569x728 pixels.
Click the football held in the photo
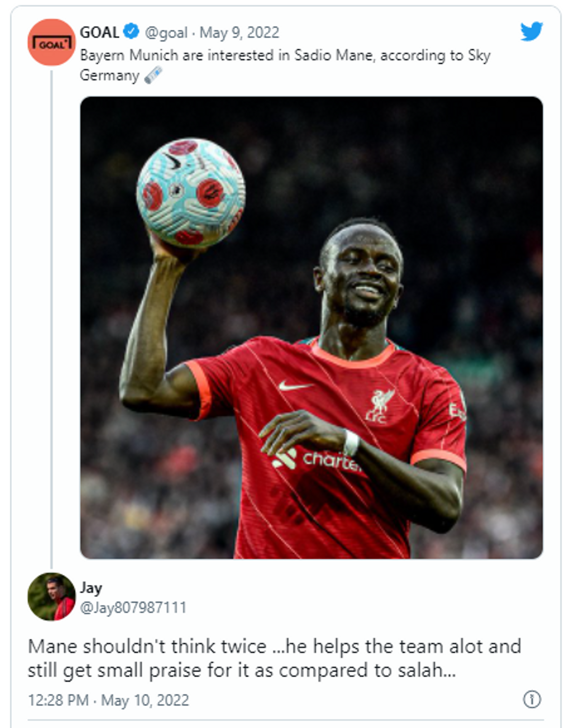(x=191, y=193)
